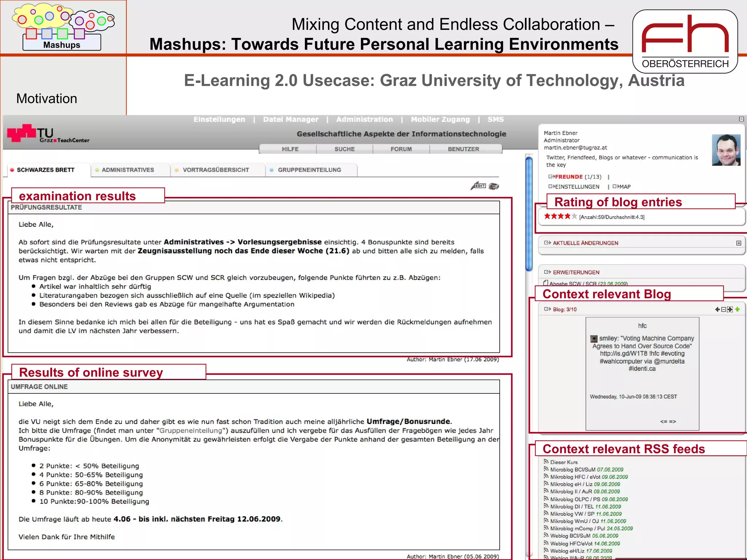Click RSS icon beside Weblog eH/Liz
The image size is (747, 560).
[546, 551]
